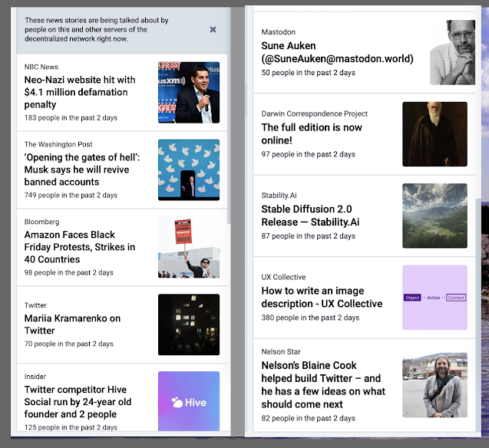Click '87 people in the past 2 days'
Screen dimensions: 489x448
pyautogui.click(x=308, y=236)
